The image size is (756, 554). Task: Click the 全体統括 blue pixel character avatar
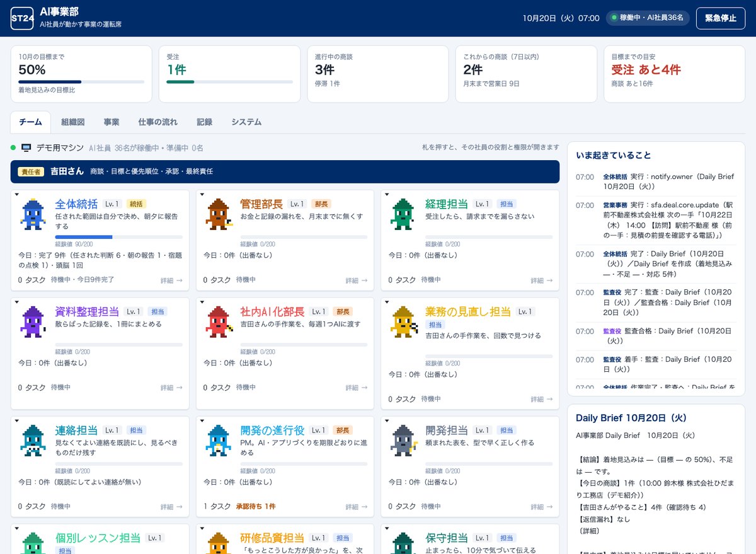33,214
